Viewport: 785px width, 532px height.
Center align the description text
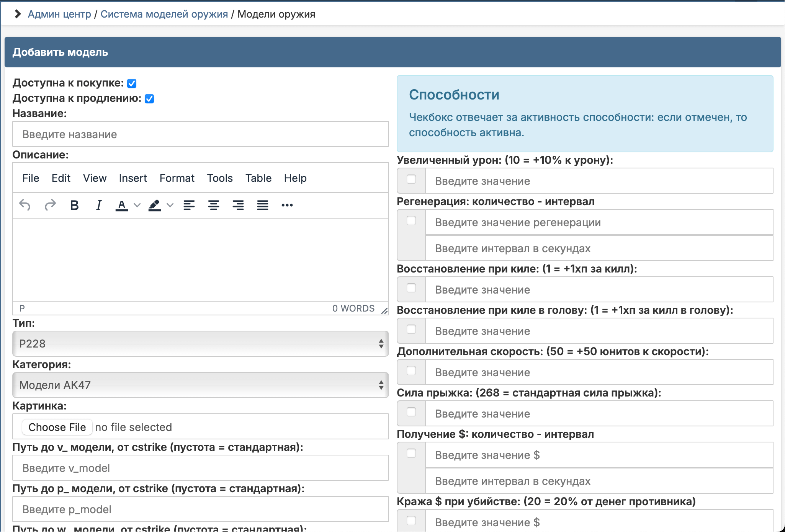coord(214,205)
